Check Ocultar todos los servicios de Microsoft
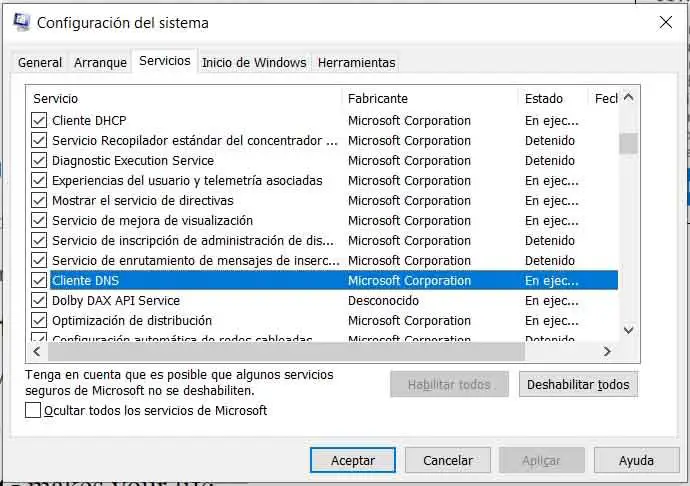 (33, 410)
